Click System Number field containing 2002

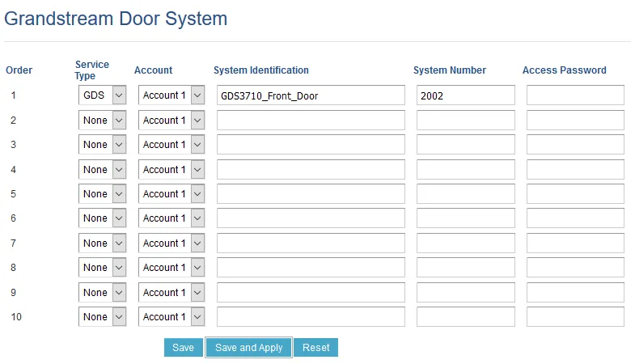(x=465, y=95)
